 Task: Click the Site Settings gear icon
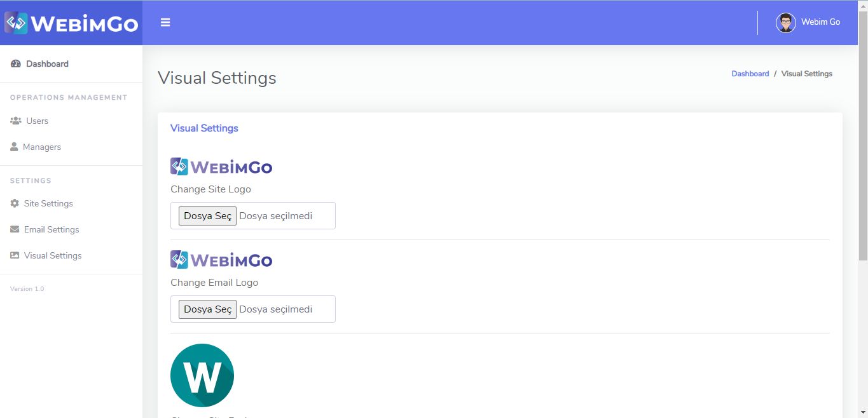tap(15, 203)
